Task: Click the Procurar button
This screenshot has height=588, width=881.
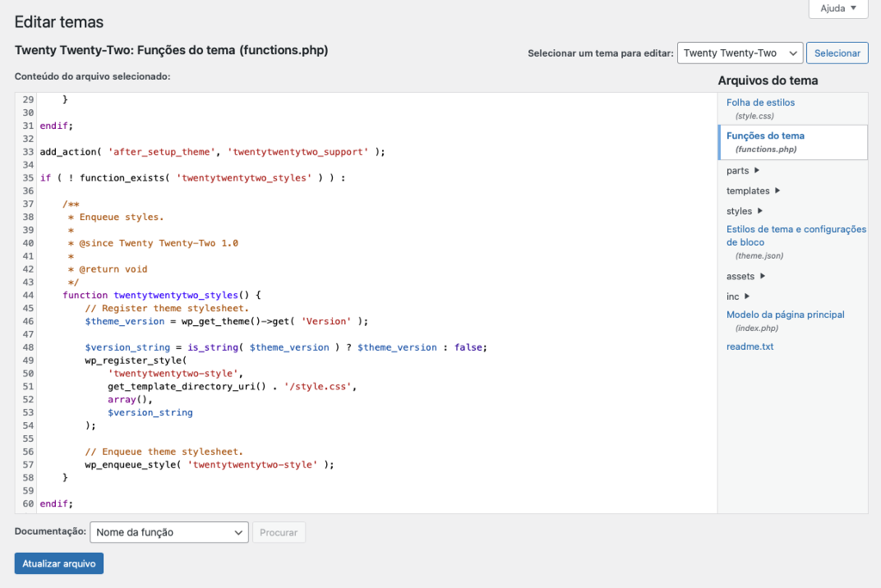Action: (x=278, y=532)
